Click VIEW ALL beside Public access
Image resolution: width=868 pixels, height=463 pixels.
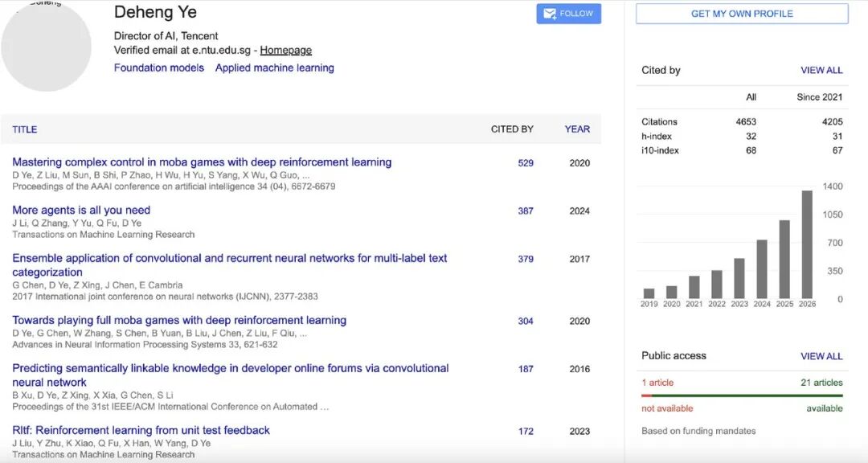821,356
